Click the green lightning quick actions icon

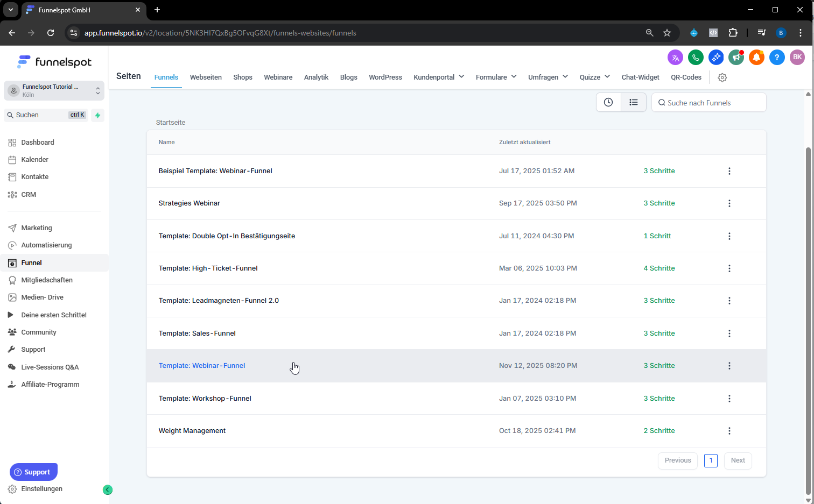pyautogui.click(x=97, y=115)
